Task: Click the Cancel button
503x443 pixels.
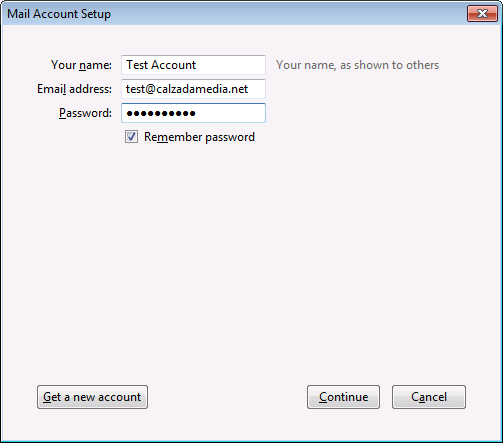Action: tap(429, 397)
